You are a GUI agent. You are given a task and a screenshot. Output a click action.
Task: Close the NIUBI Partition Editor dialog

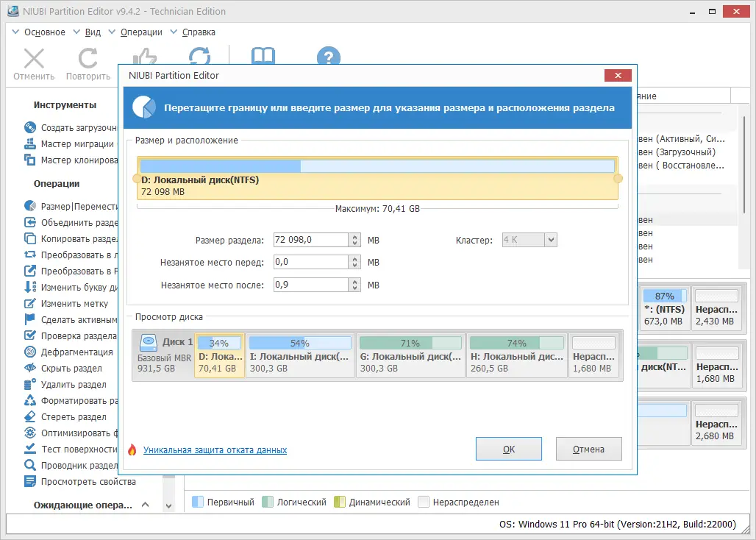pyautogui.click(x=618, y=75)
